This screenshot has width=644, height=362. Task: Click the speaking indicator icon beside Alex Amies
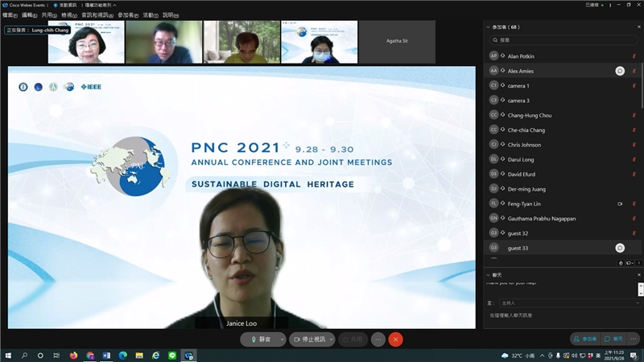point(620,71)
